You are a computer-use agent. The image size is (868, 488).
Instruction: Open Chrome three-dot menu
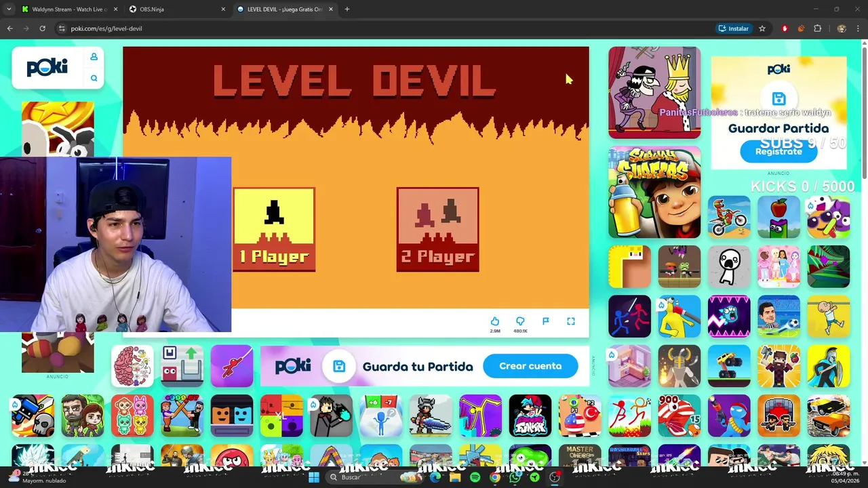click(x=858, y=28)
